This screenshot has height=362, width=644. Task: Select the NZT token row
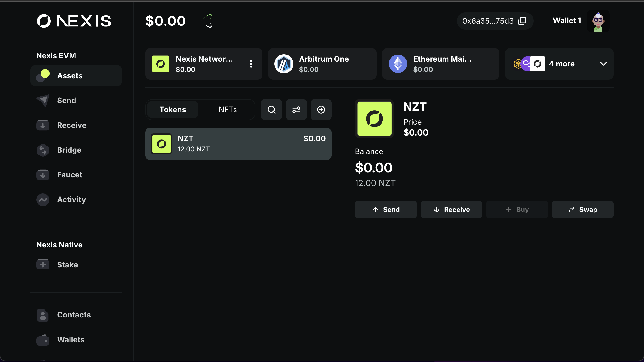[238, 144]
